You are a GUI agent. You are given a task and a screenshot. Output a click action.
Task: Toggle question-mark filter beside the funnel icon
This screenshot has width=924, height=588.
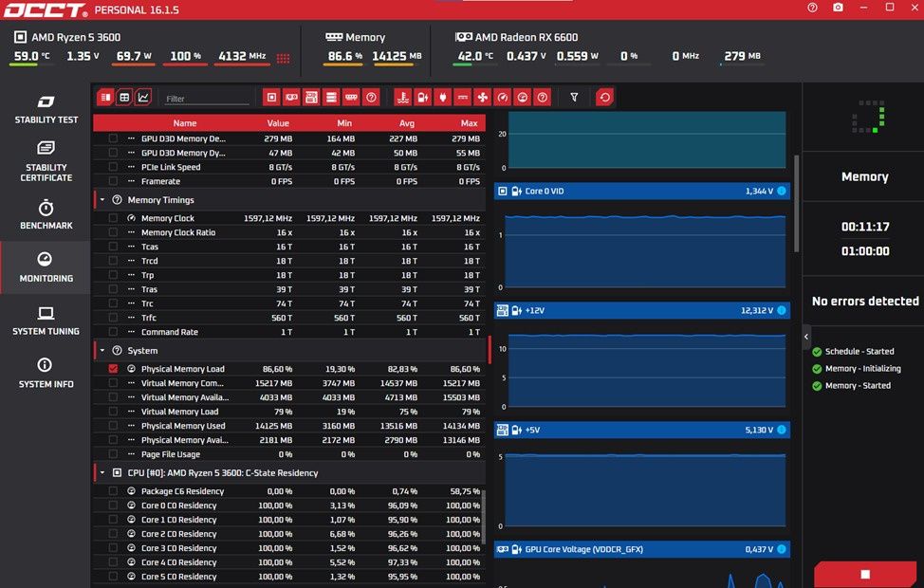pos(543,98)
